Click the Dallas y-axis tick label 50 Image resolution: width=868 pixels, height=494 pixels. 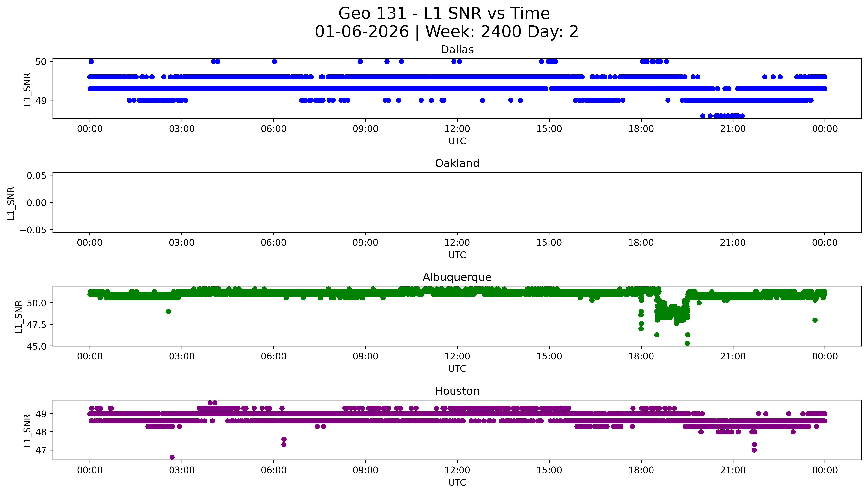pyautogui.click(x=41, y=62)
